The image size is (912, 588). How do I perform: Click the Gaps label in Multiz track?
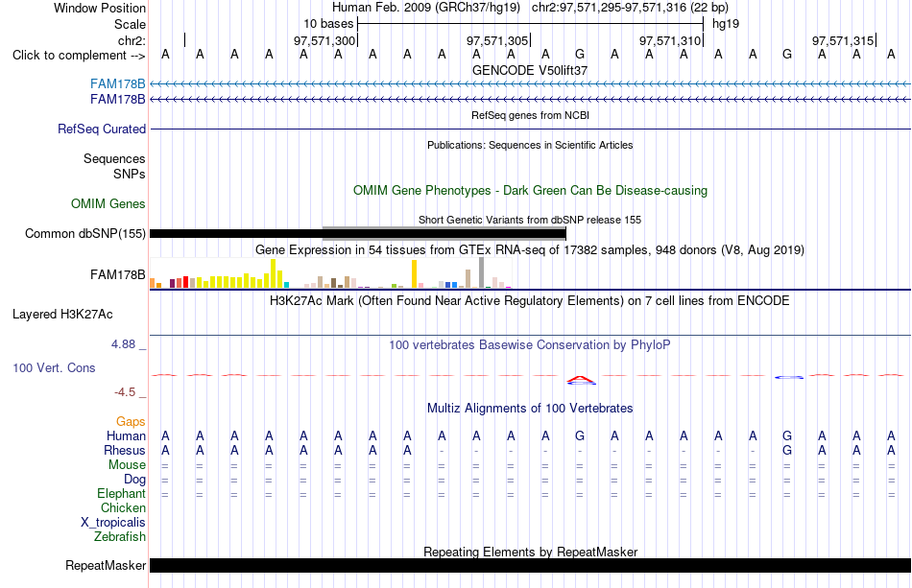pyautogui.click(x=131, y=421)
